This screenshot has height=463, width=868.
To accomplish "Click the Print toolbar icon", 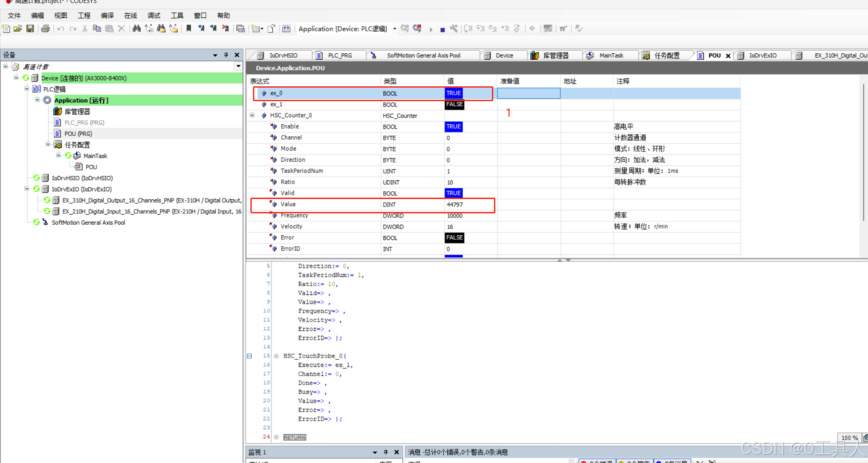I will point(45,28).
